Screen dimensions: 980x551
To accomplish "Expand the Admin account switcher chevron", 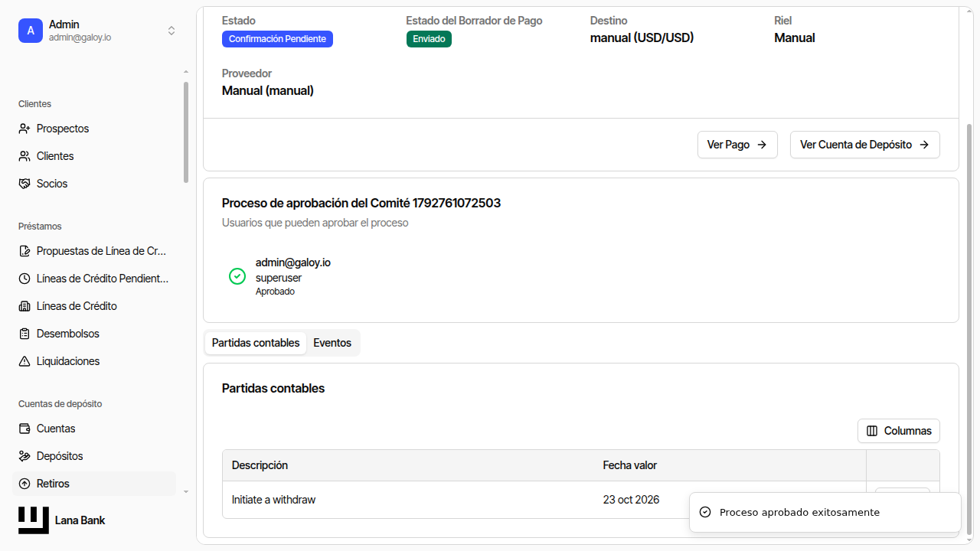I will [171, 31].
